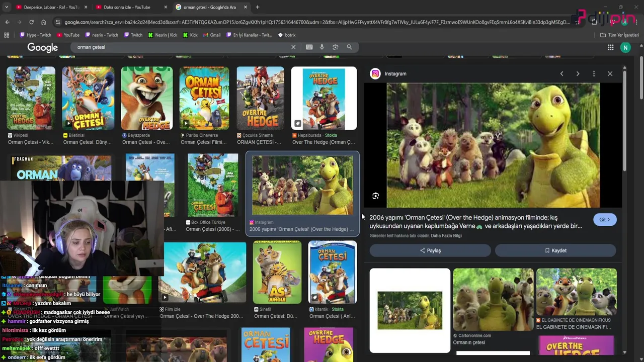Show previous image in preview panel

(x=561, y=74)
